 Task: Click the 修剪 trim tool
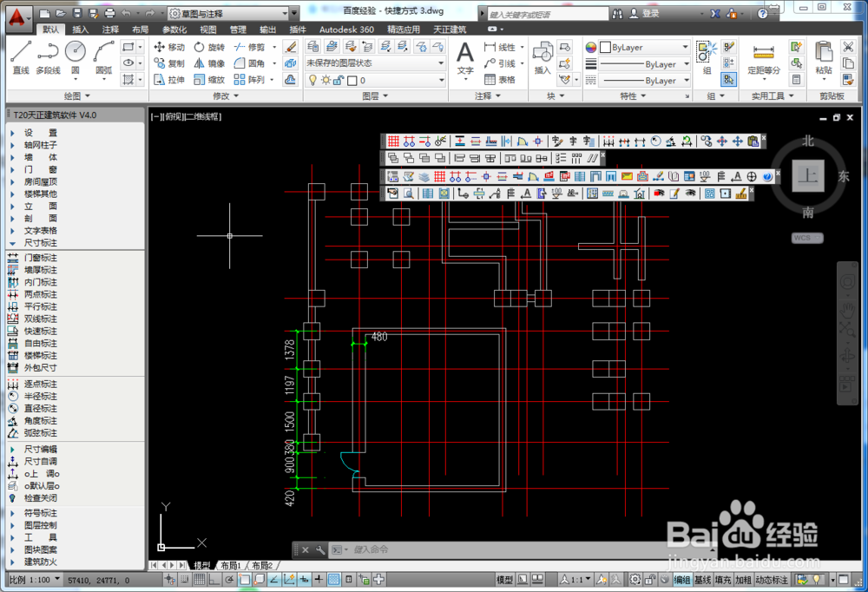coord(250,47)
